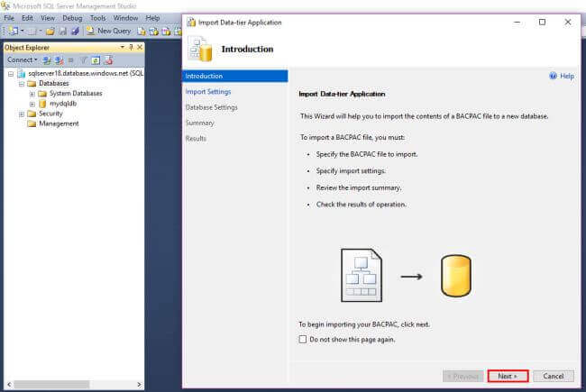The height and width of the screenshot is (392, 586).
Task: Click the Next button
Action: pyautogui.click(x=508, y=376)
